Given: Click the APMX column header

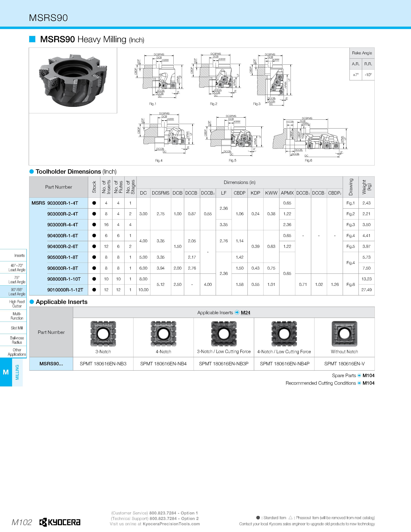Looking at the screenshot, I should pyautogui.click(x=287, y=193).
